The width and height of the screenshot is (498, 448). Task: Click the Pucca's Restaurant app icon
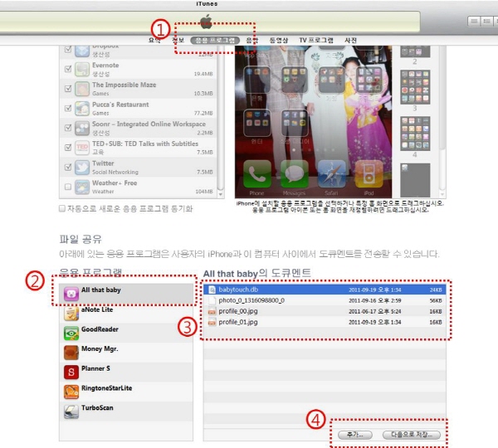(82, 109)
